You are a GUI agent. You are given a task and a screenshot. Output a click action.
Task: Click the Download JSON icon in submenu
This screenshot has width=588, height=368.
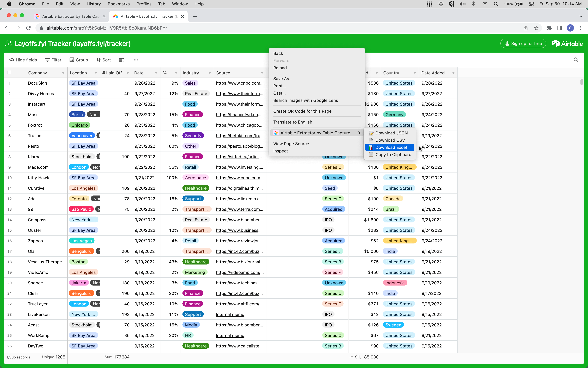click(371, 133)
